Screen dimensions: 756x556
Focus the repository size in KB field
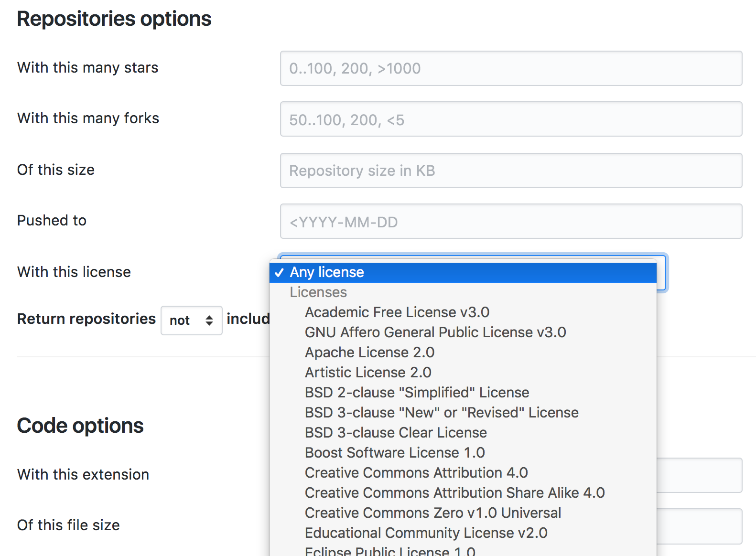(x=510, y=171)
